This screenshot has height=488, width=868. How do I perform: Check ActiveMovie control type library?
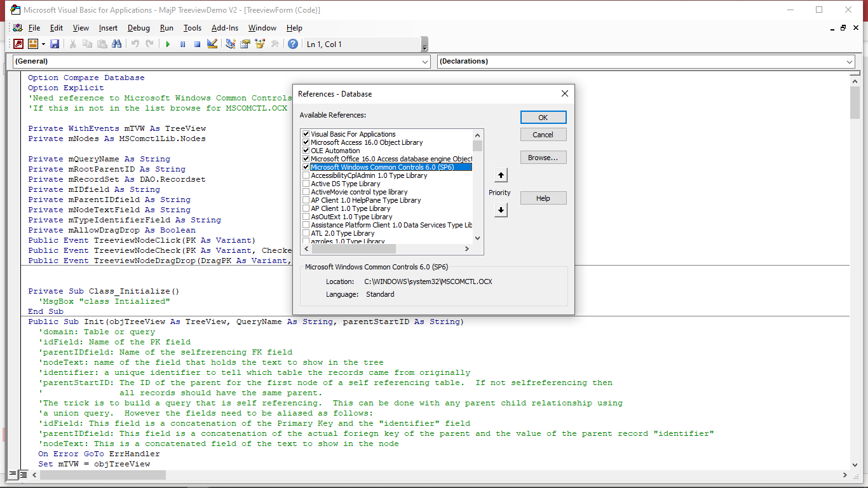pyautogui.click(x=306, y=192)
